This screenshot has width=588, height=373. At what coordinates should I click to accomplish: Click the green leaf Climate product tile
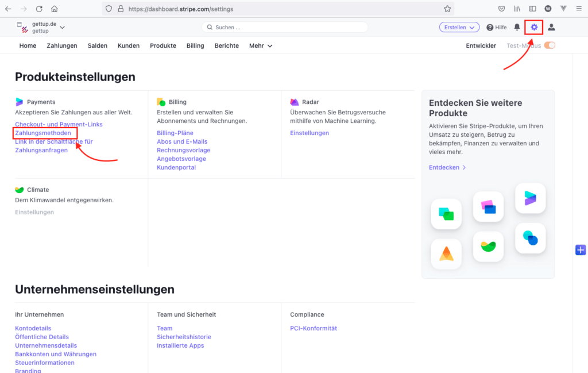[x=488, y=247]
